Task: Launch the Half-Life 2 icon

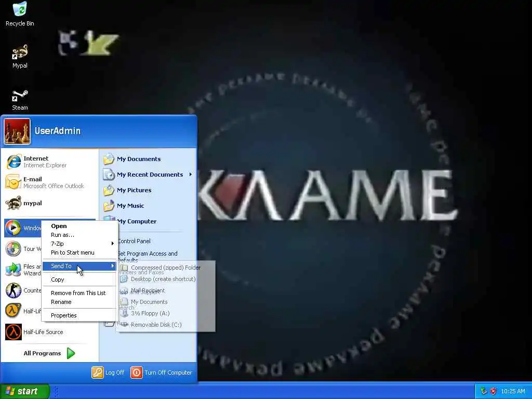Action: 13,311
